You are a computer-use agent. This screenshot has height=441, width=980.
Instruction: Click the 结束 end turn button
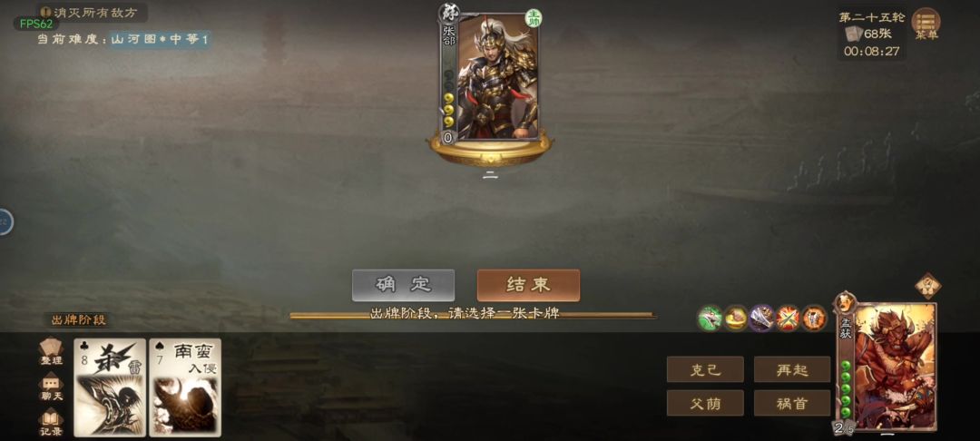pos(528,286)
